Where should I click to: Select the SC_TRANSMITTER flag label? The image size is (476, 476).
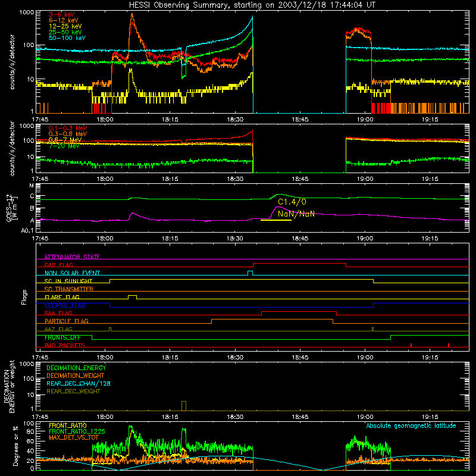[69, 289]
